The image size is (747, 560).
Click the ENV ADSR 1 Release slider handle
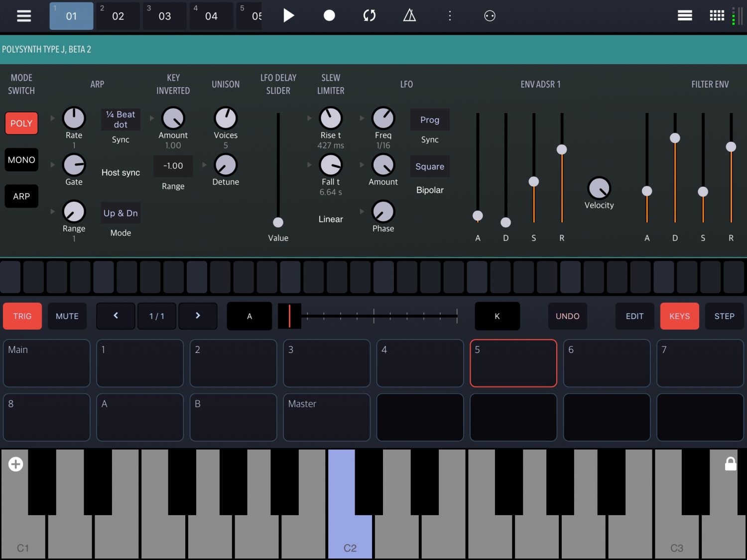click(x=562, y=149)
